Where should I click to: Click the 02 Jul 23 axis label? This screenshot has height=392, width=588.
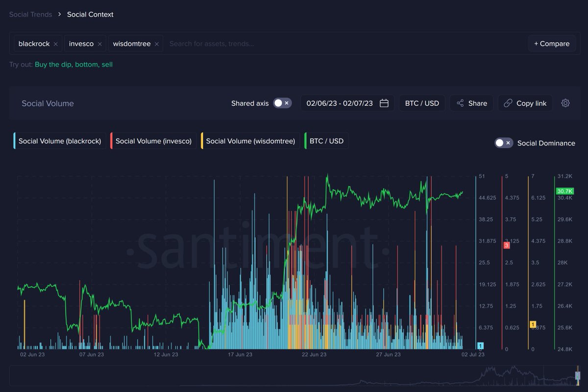coord(473,354)
